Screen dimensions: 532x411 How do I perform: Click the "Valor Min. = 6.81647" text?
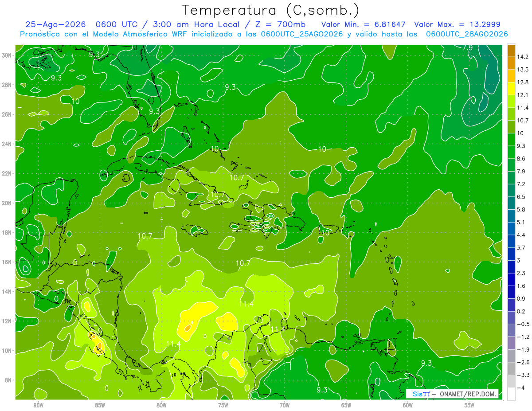(363, 24)
